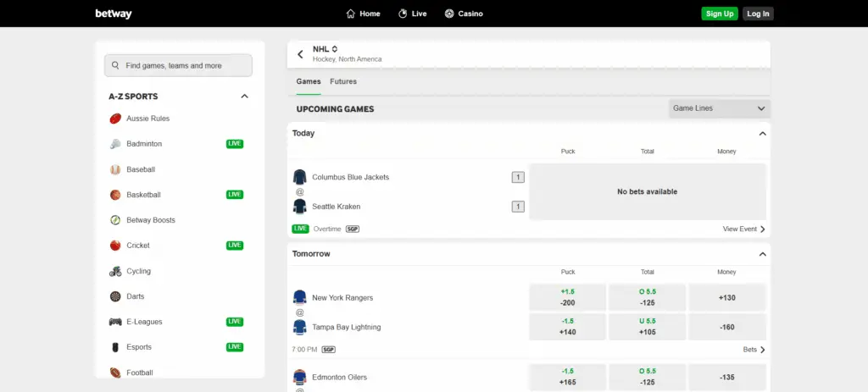This screenshot has width=868, height=392.
Task: Click the Betway logo
Action: pyautogui.click(x=114, y=14)
